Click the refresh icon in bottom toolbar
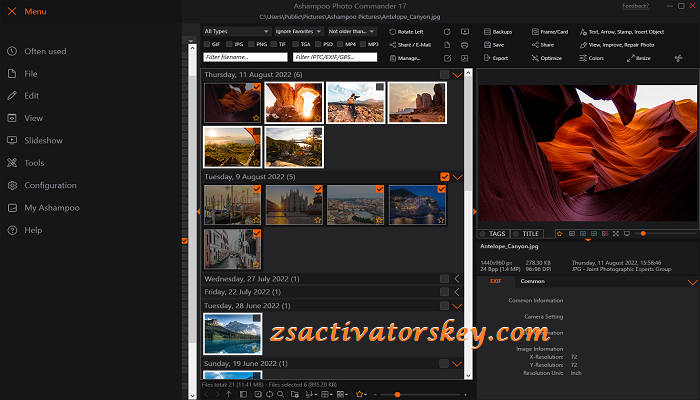 (x=269, y=394)
